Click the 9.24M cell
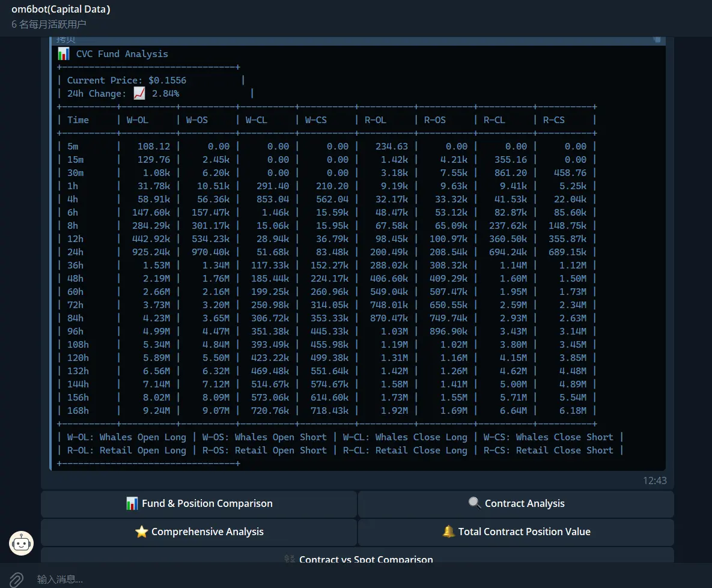Screen dimensions: 712x588 [156, 410]
